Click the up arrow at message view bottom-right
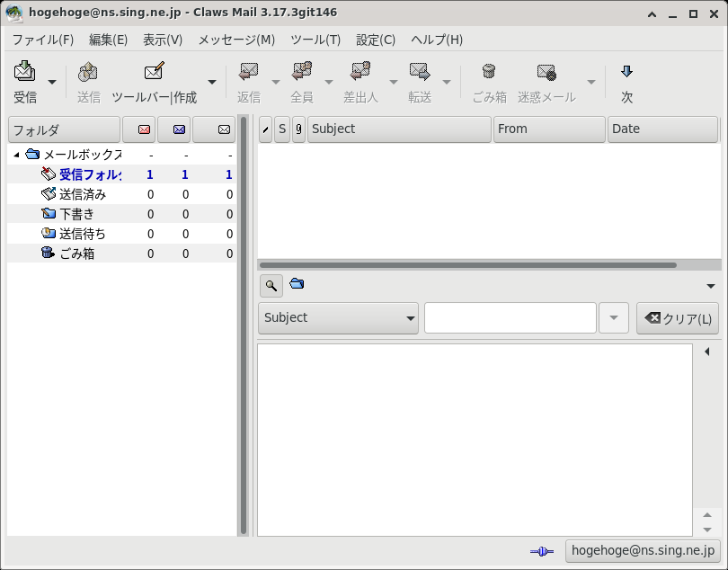 click(x=707, y=515)
